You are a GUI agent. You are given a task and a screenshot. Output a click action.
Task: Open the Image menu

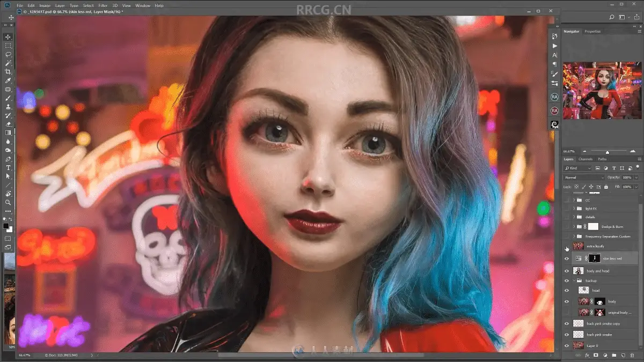[45, 5]
